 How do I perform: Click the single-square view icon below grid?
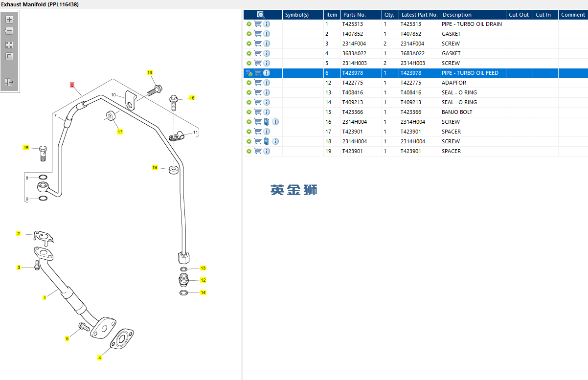pos(9,56)
